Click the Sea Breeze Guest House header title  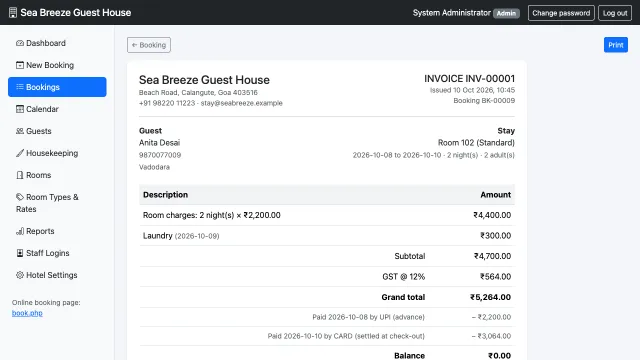pyautogui.click(x=76, y=13)
